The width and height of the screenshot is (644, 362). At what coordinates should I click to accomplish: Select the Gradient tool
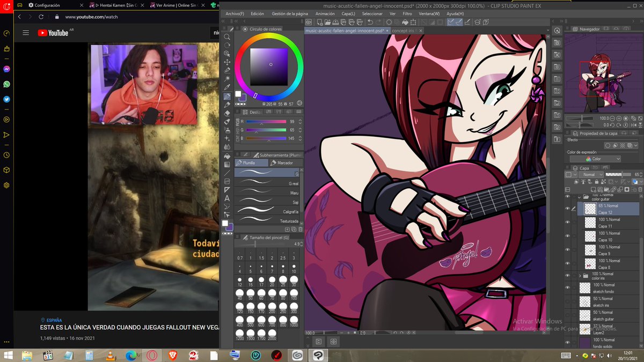pyautogui.click(x=228, y=165)
